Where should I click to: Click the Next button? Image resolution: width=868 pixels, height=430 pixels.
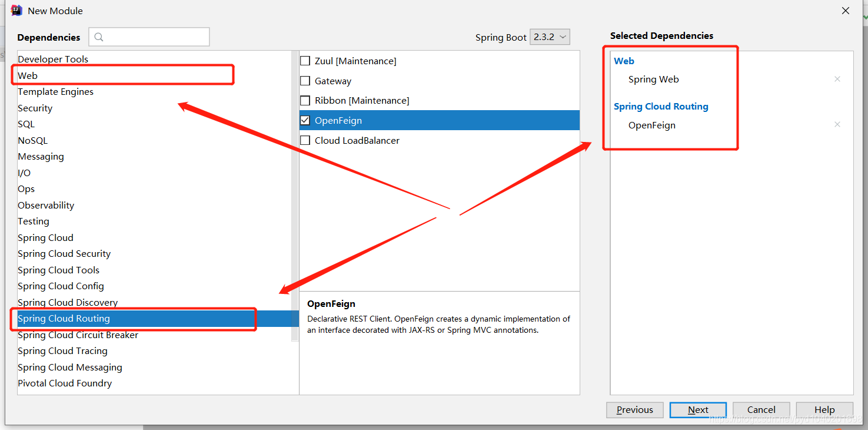(698, 410)
